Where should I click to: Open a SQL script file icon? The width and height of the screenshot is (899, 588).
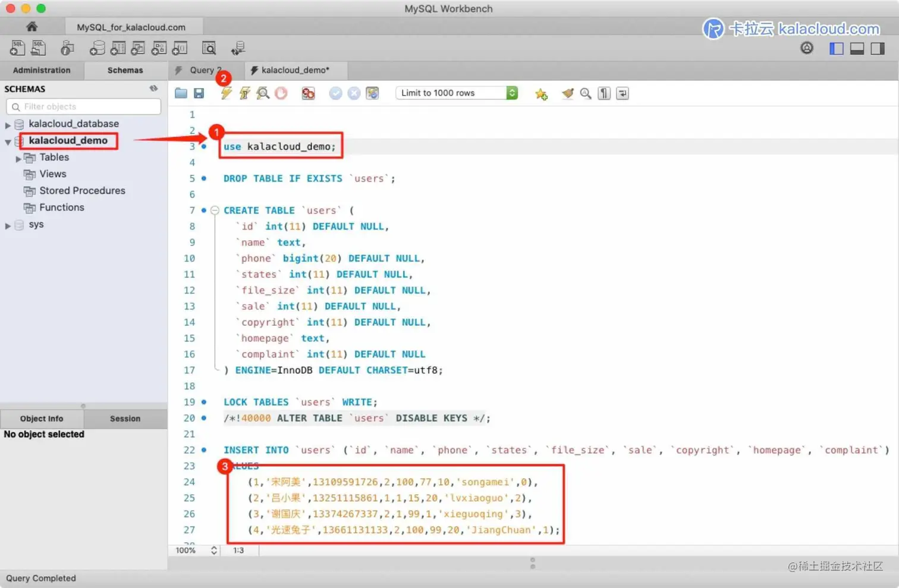pyautogui.click(x=39, y=48)
